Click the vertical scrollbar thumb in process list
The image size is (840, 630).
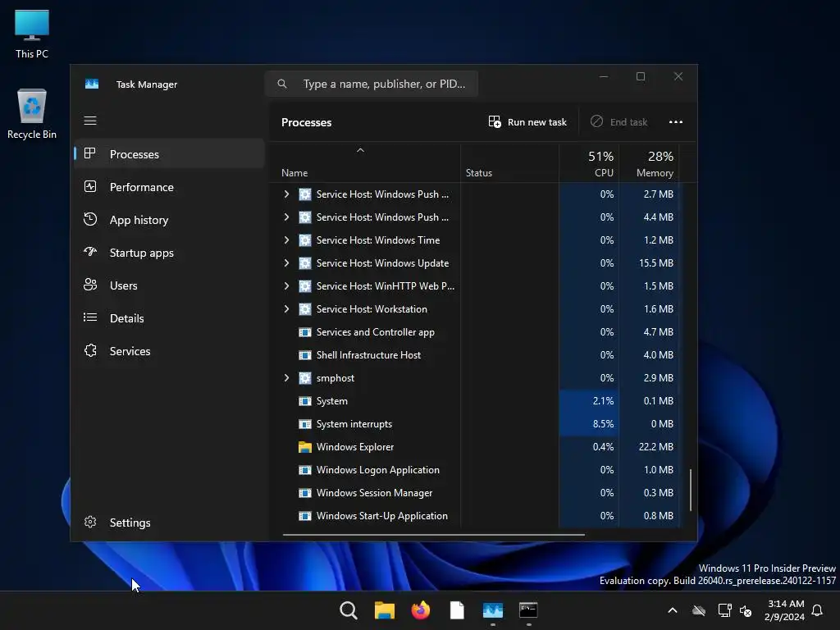coord(691,490)
